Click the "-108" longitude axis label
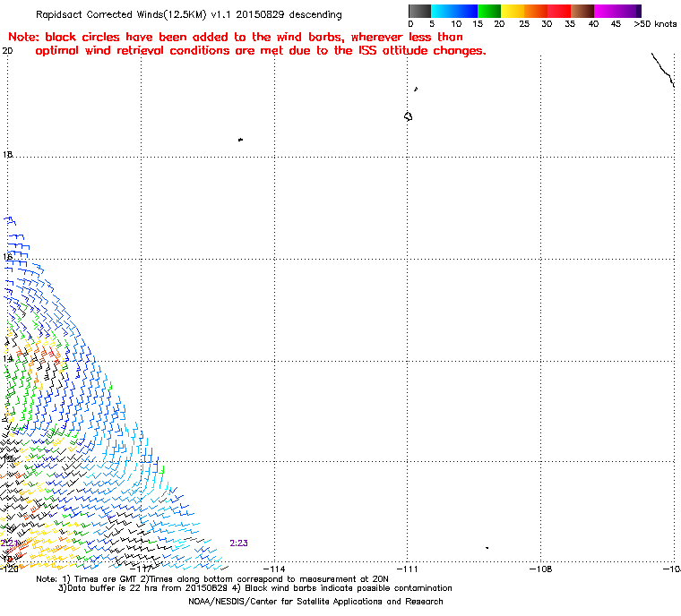Image resolution: width=681 pixels, height=616 pixels. pyautogui.click(x=540, y=569)
